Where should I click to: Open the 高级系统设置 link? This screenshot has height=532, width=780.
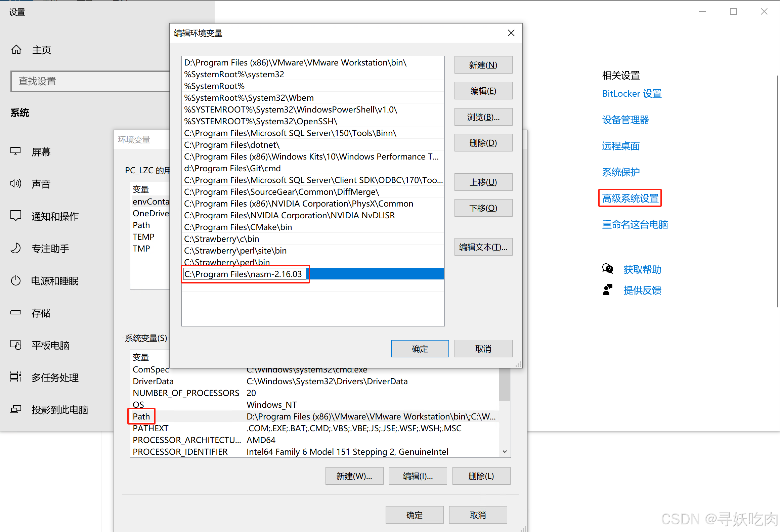(630, 198)
